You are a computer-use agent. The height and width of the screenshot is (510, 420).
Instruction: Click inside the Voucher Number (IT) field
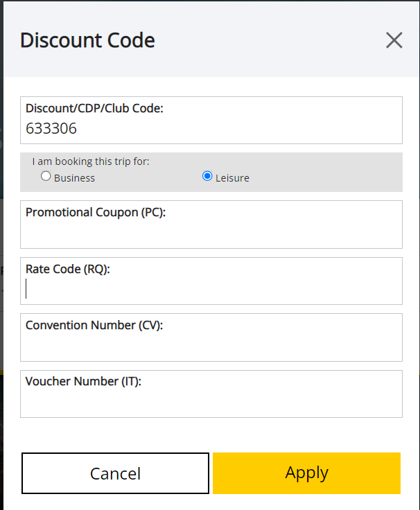click(x=211, y=403)
